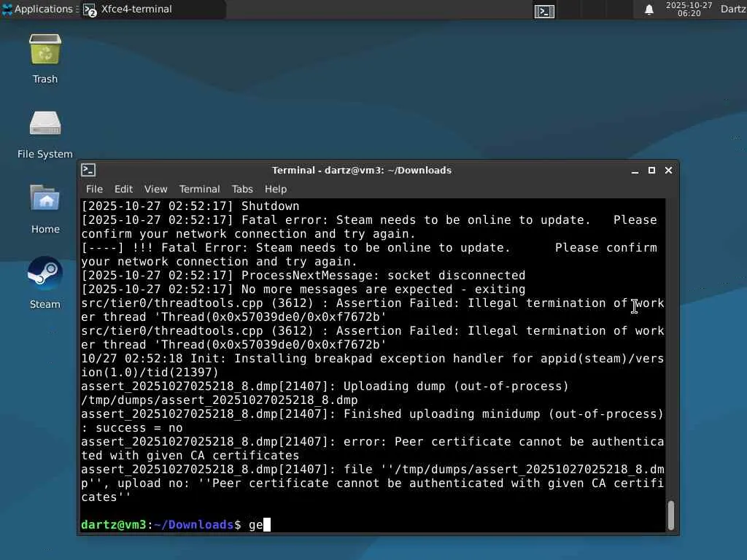Image resolution: width=747 pixels, height=560 pixels.
Task: Click the command prompt input line
Action: (x=373, y=525)
